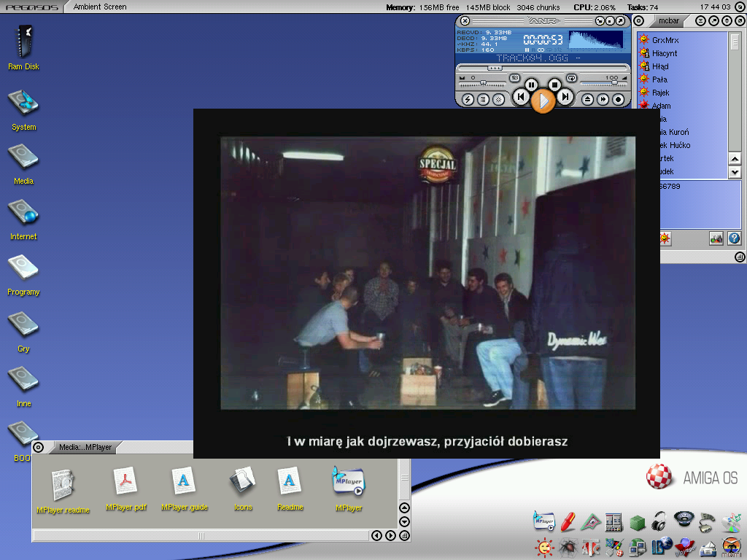Start playback with the orange play button
Screen dimensions: 747x560
click(543, 101)
